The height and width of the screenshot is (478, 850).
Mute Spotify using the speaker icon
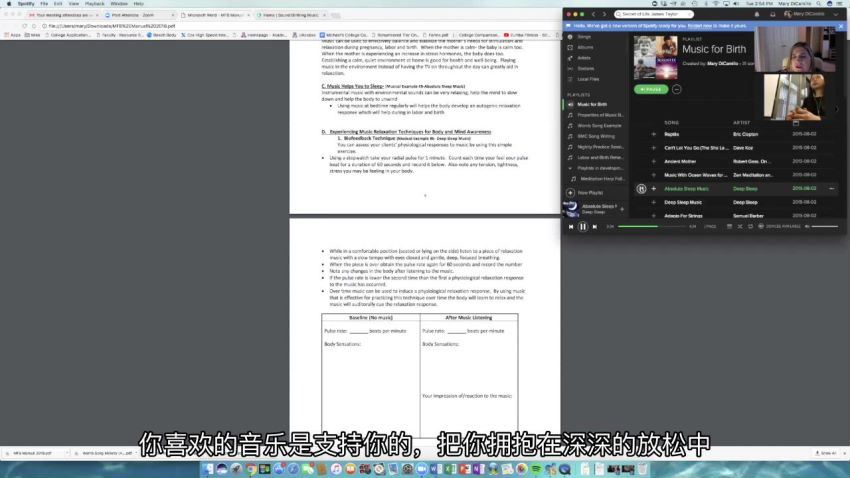point(807,227)
